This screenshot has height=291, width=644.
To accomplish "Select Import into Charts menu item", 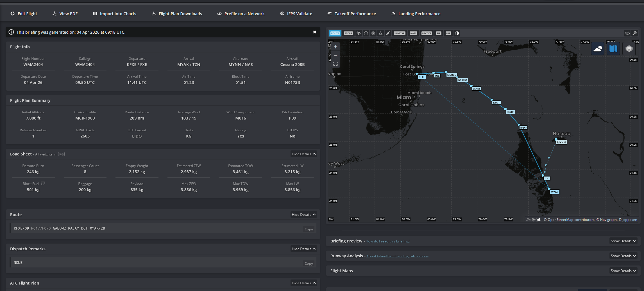I will click(x=114, y=13).
